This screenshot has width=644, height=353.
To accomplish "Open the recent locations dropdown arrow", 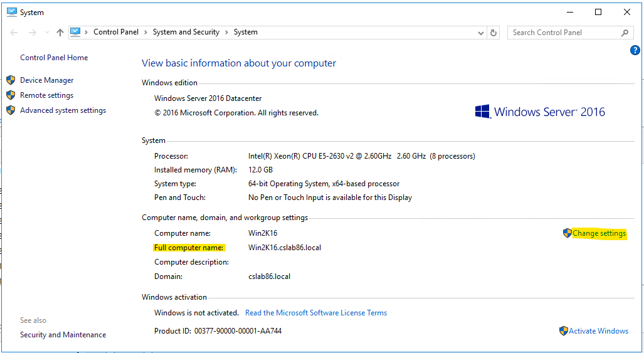I will point(47,33).
